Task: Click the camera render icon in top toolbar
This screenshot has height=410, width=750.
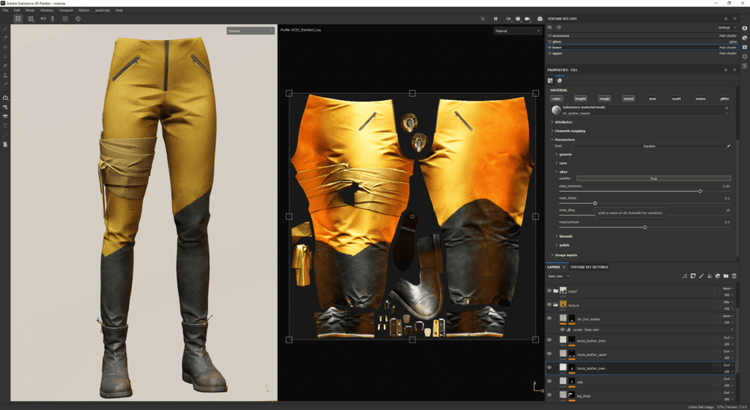Action: (540, 18)
